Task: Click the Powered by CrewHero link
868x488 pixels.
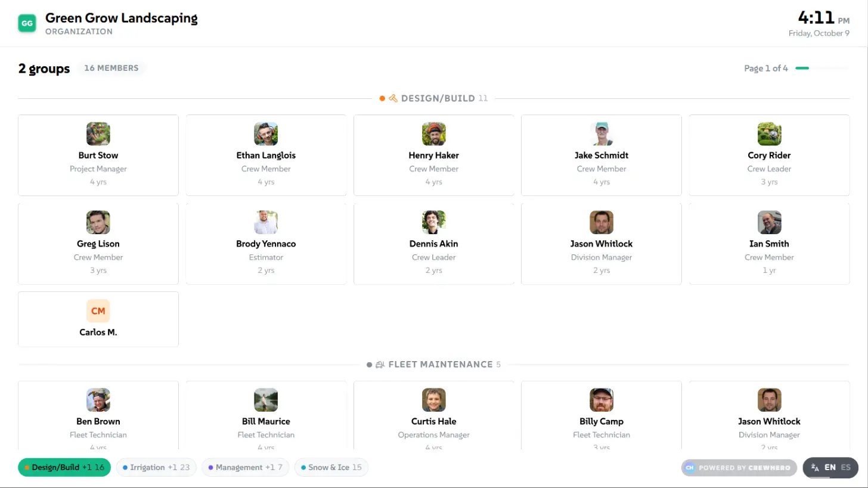Action: [739, 468]
